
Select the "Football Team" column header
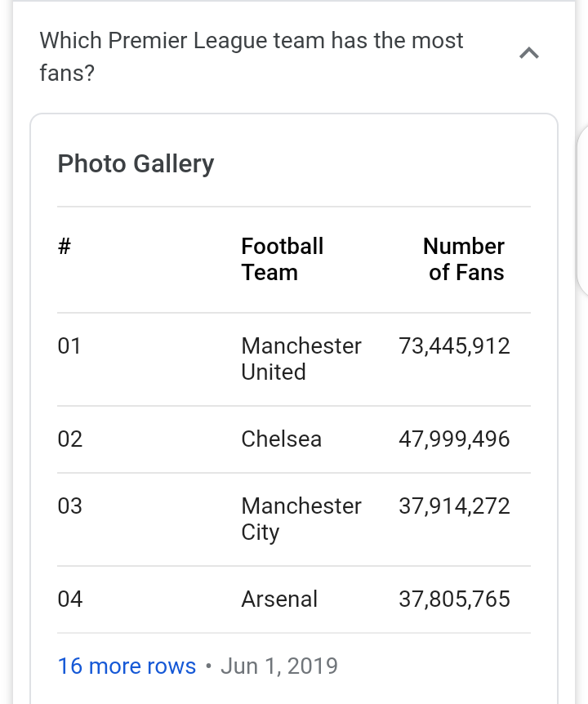click(283, 259)
